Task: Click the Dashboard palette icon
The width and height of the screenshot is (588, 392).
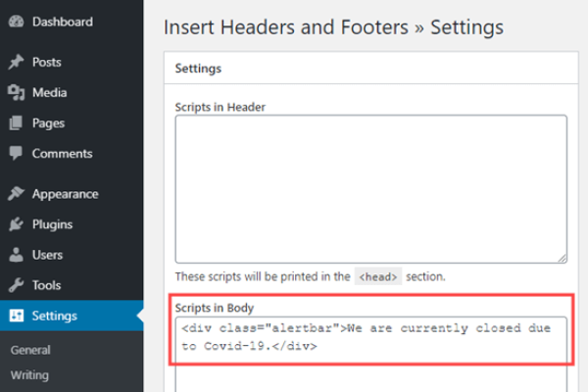Action: pyautogui.click(x=16, y=22)
